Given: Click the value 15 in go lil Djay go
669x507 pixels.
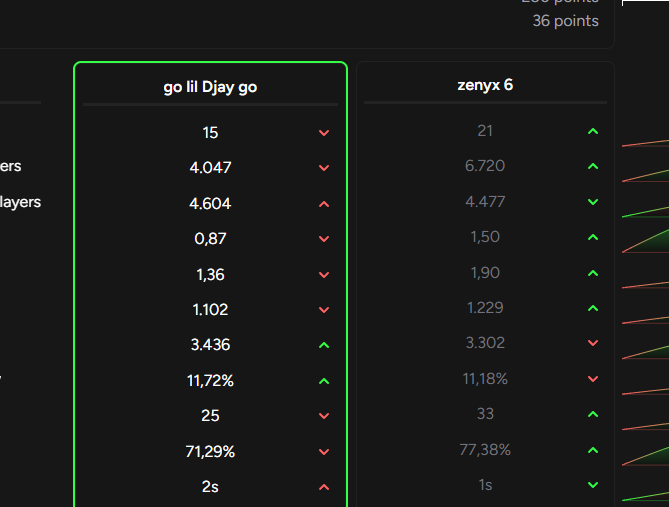Looking at the screenshot, I should [210, 133].
